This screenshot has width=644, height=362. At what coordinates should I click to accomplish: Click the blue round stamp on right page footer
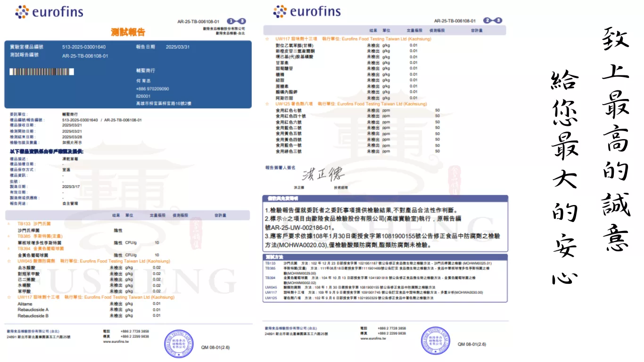[x=435, y=341]
